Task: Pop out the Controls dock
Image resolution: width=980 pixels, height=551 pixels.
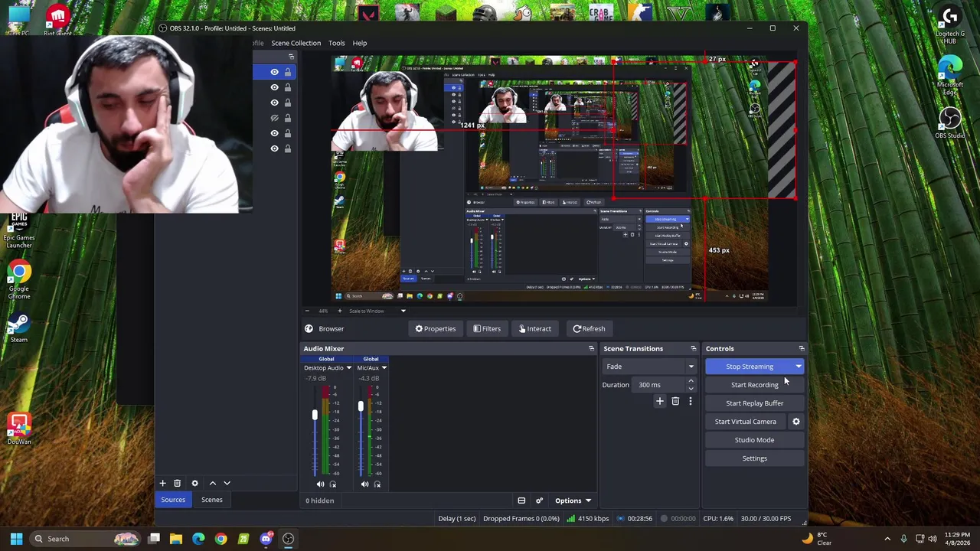Action: coord(801,348)
